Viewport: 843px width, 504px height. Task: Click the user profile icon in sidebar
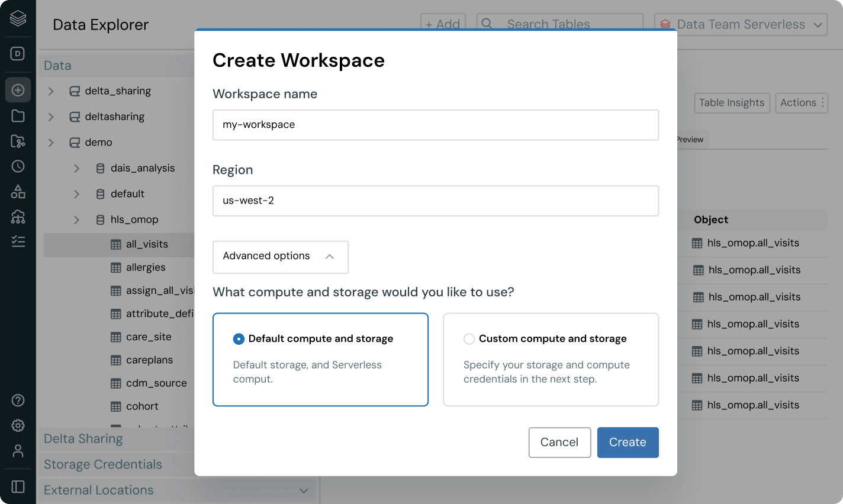18,451
